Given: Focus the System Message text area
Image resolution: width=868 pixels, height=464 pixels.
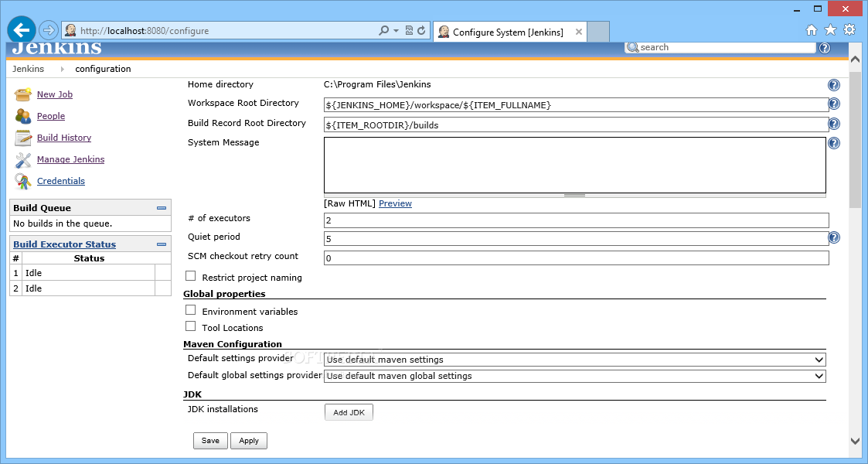Looking at the screenshot, I should 574,165.
